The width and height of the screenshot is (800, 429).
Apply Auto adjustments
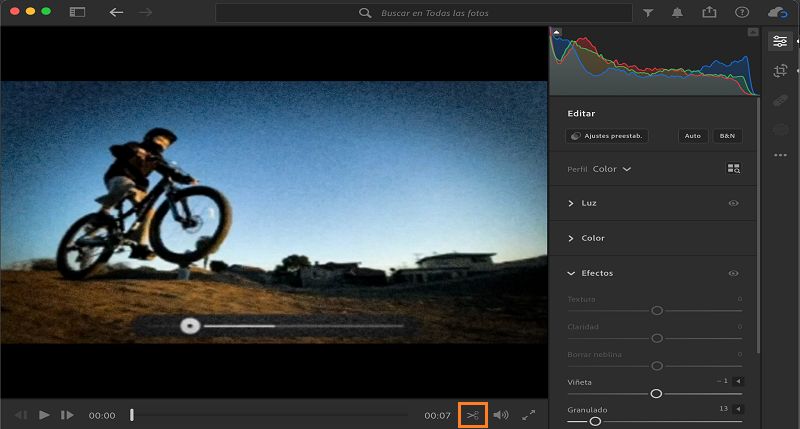692,136
